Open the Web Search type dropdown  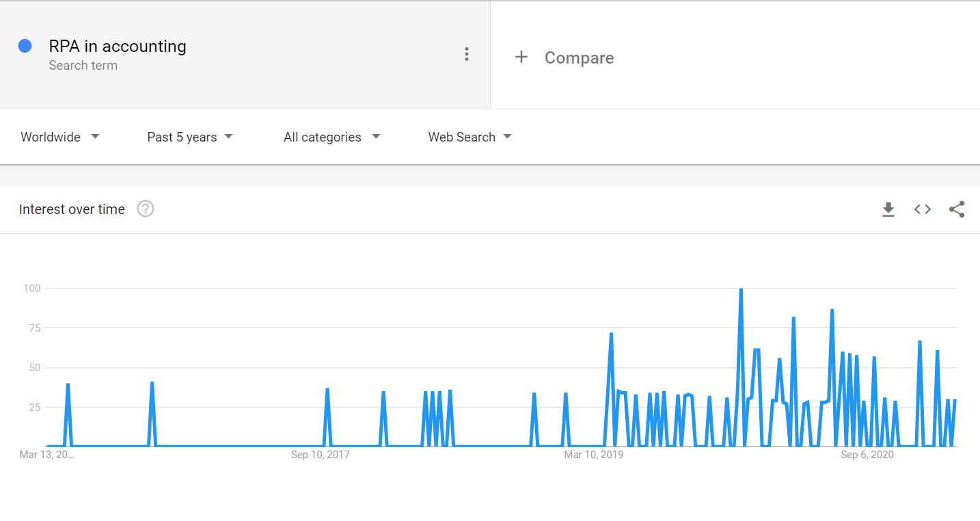470,137
